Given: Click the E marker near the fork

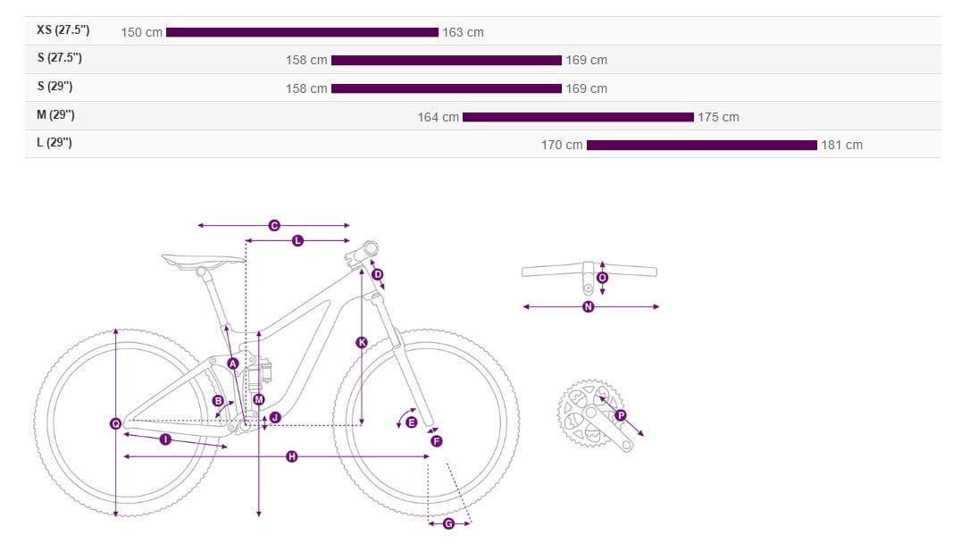Looking at the screenshot, I should (412, 422).
